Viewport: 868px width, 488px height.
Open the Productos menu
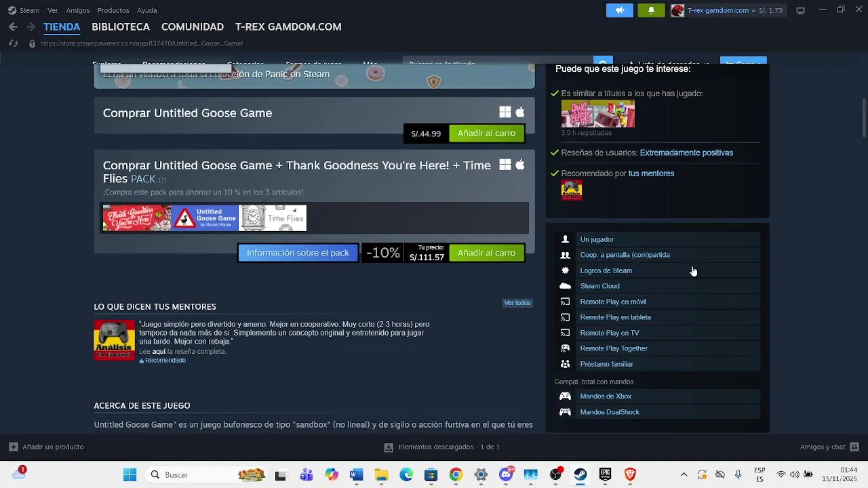point(113,10)
